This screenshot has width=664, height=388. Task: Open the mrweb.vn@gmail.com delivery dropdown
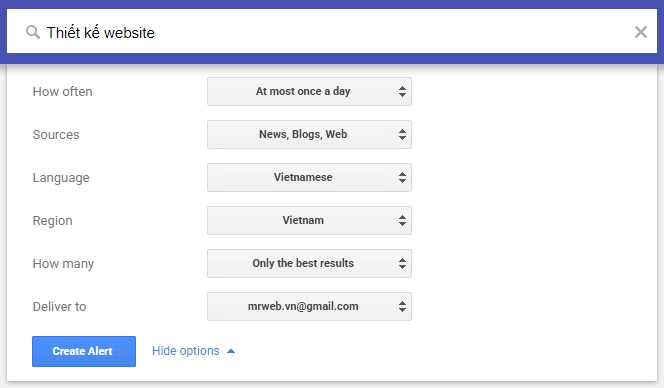pyautogui.click(x=309, y=306)
